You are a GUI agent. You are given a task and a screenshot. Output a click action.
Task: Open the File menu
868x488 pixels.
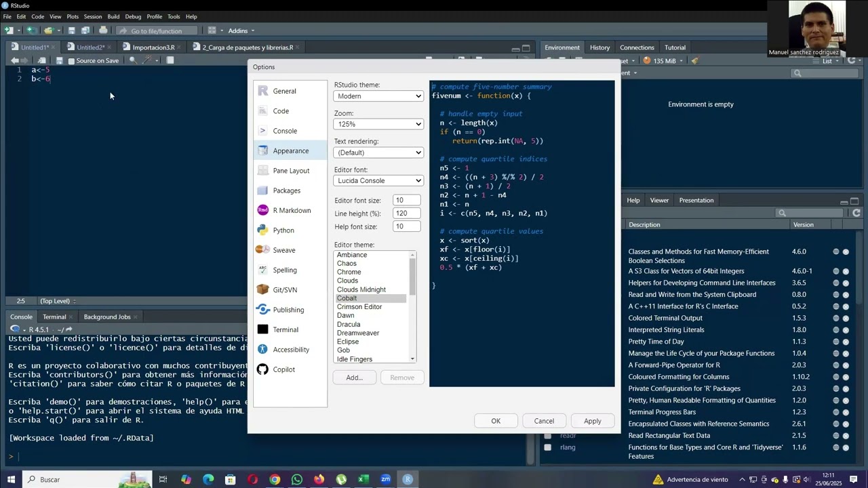point(7,16)
